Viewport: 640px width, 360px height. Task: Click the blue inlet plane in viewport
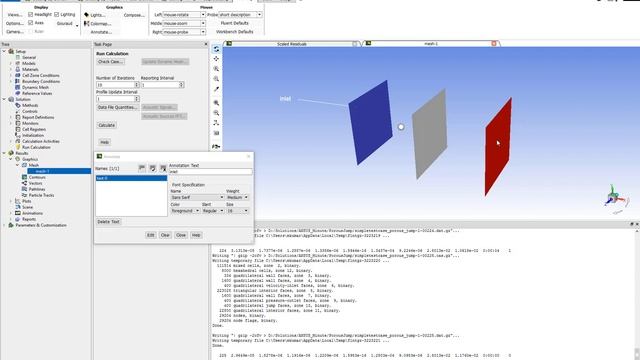pyautogui.click(x=370, y=122)
